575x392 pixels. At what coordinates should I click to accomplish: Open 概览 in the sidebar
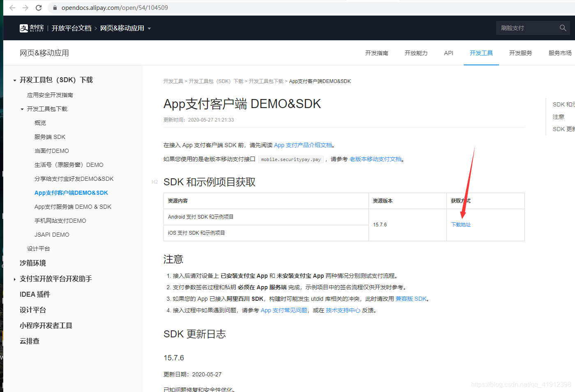click(x=40, y=123)
